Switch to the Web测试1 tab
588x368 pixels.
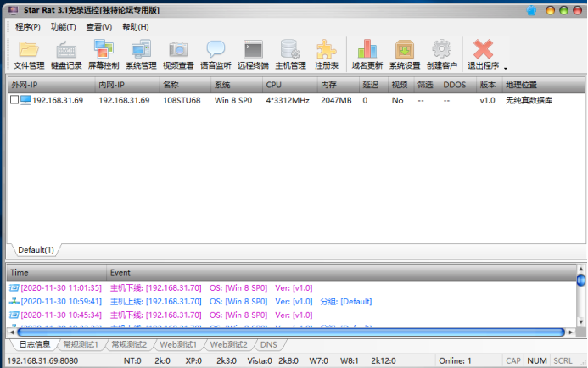pyautogui.click(x=178, y=345)
